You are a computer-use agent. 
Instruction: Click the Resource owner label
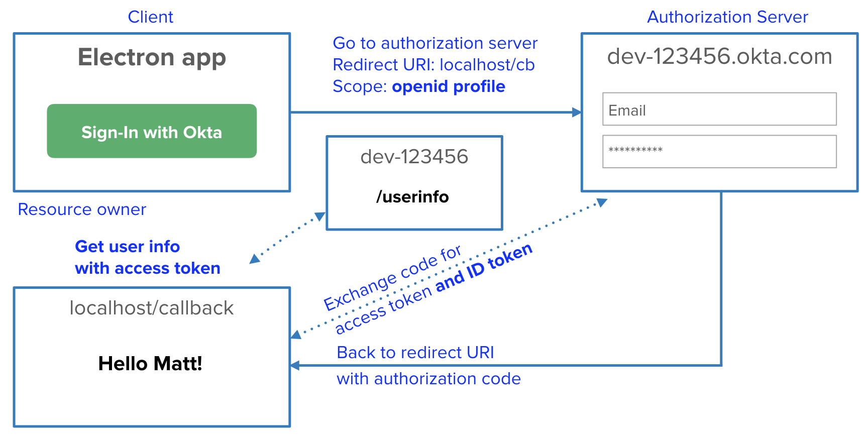tap(82, 209)
